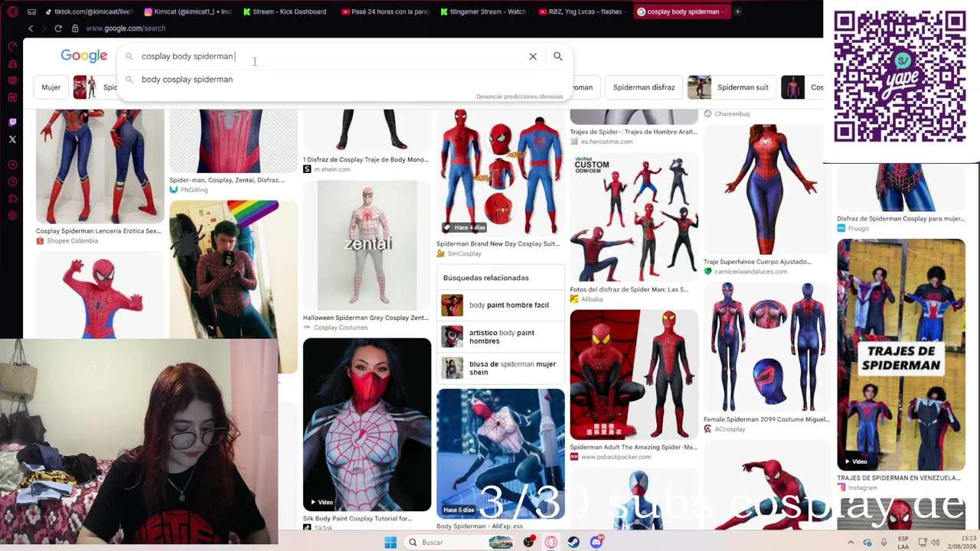
Task: Click the www.google.com/search address bar
Action: 126,28
